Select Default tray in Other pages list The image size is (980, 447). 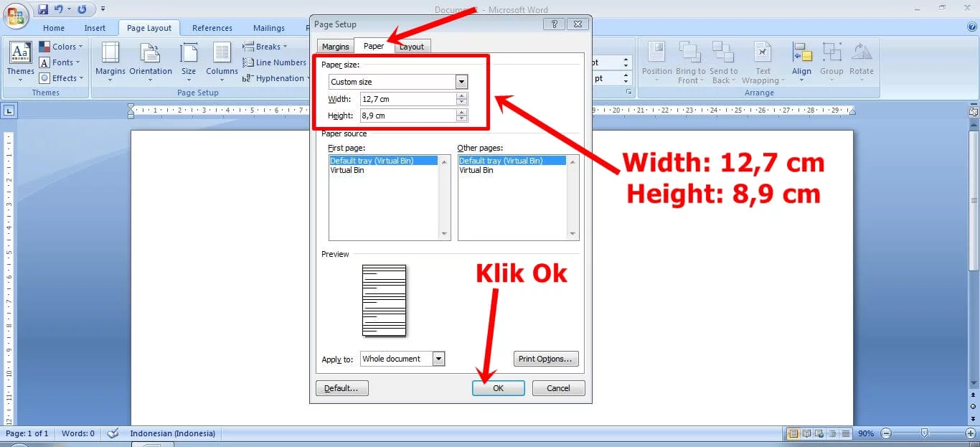(512, 161)
